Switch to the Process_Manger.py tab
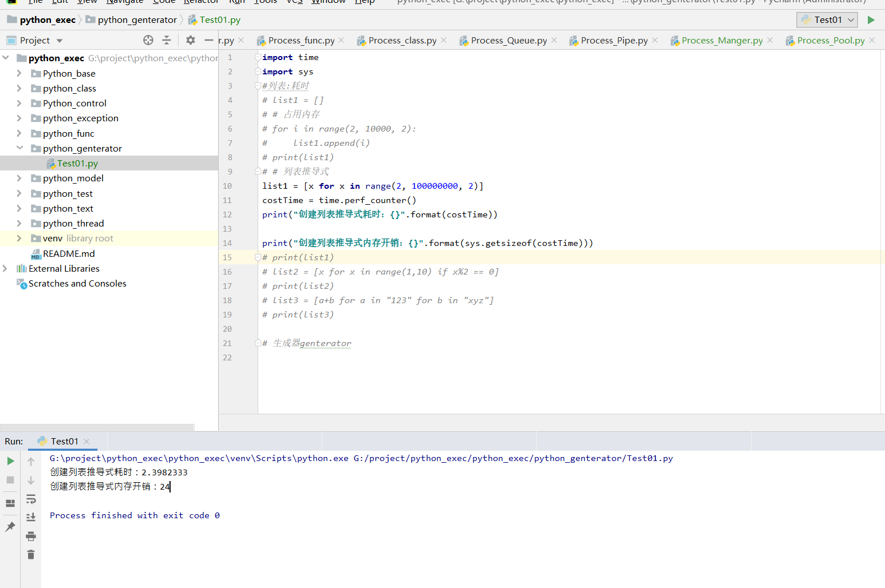This screenshot has width=885, height=588. tap(722, 41)
